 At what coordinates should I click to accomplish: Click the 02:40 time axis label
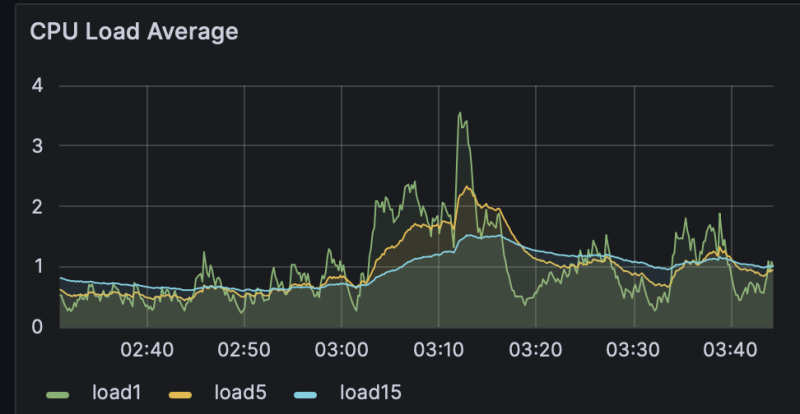tap(147, 350)
